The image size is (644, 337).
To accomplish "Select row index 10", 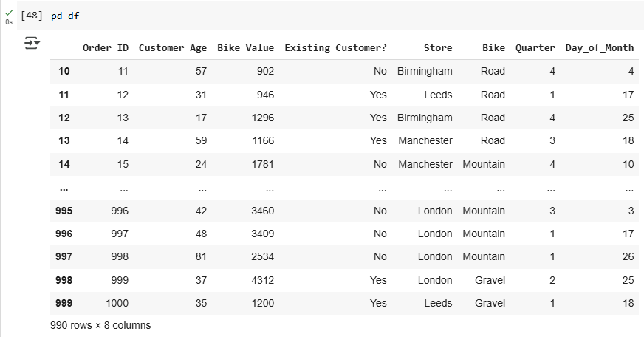I will [x=64, y=71].
